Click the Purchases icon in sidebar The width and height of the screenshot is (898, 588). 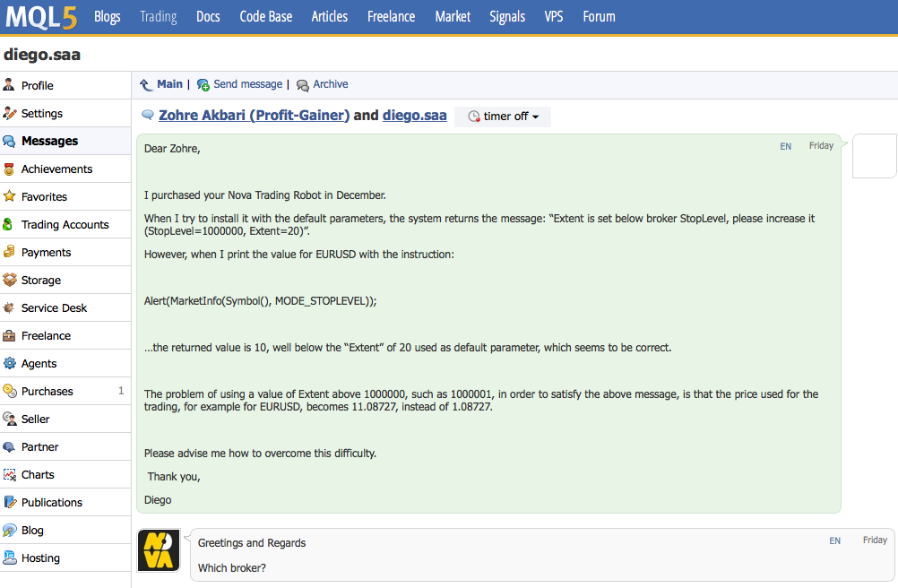point(9,391)
